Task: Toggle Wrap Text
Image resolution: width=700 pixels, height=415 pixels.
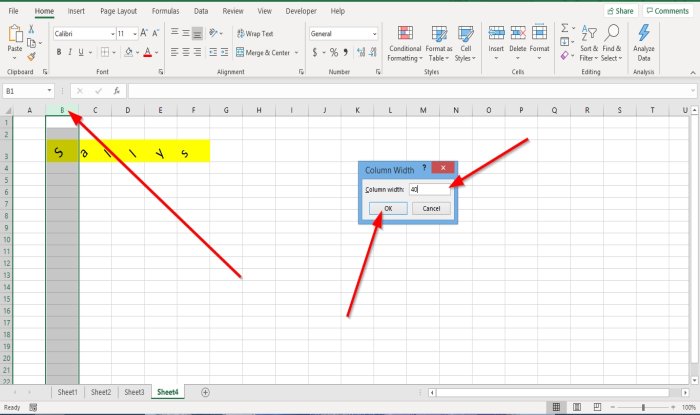Action: (x=255, y=33)
